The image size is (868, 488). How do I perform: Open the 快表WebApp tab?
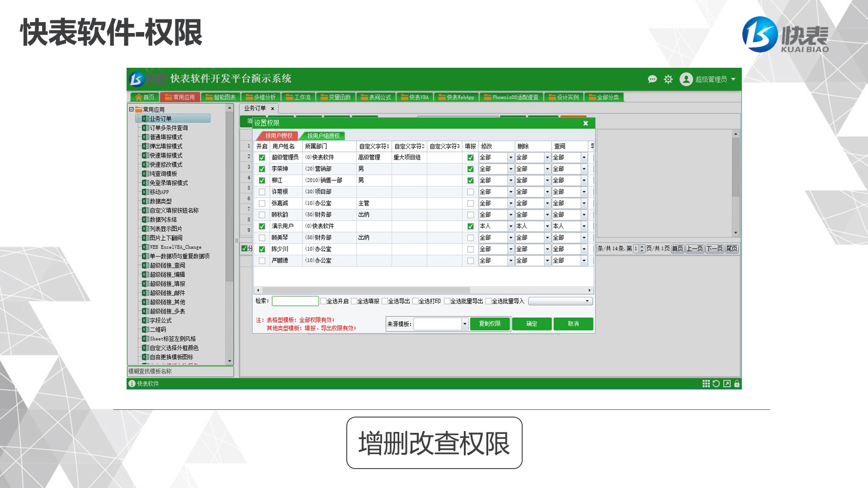456,97
